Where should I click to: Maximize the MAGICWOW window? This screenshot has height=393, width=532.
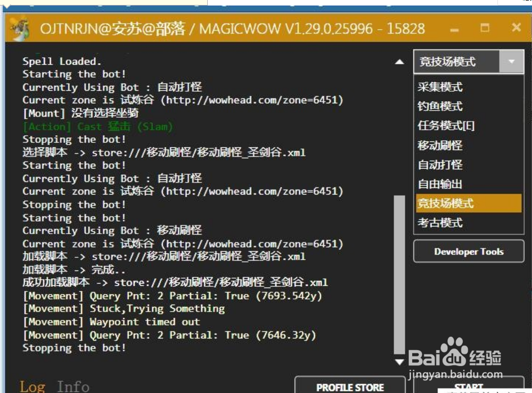pos(485,27)
